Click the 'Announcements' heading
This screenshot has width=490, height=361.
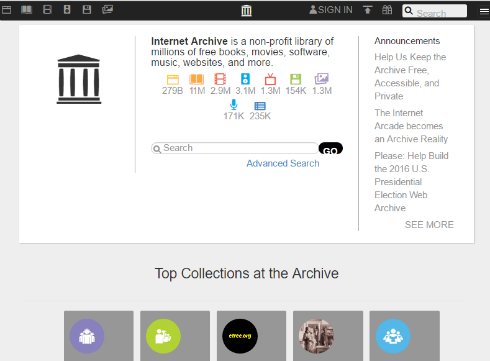[x=407, y=41]
